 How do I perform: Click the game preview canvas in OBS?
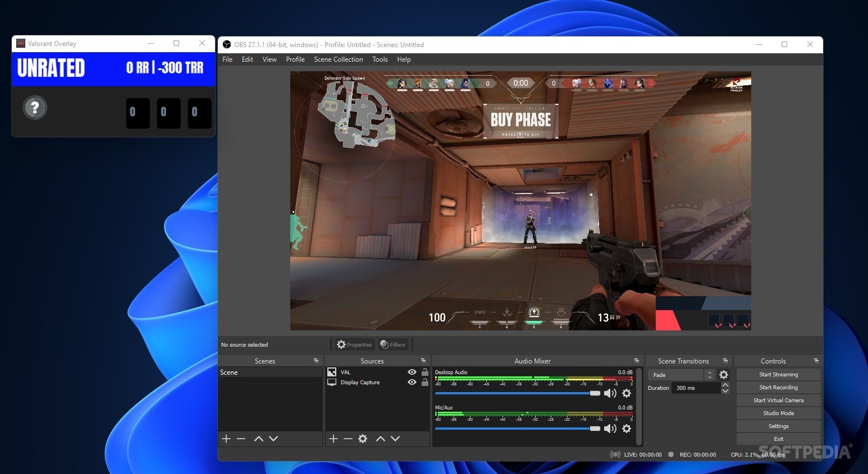tap(520, 201)
